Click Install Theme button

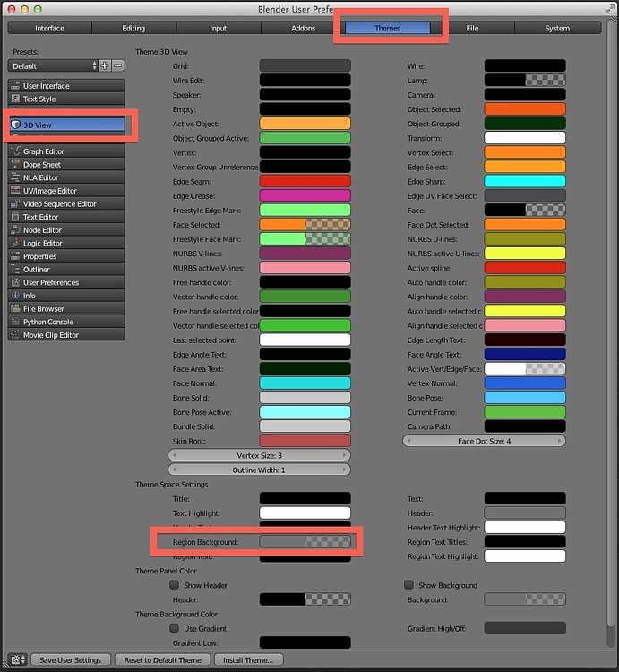248,659
